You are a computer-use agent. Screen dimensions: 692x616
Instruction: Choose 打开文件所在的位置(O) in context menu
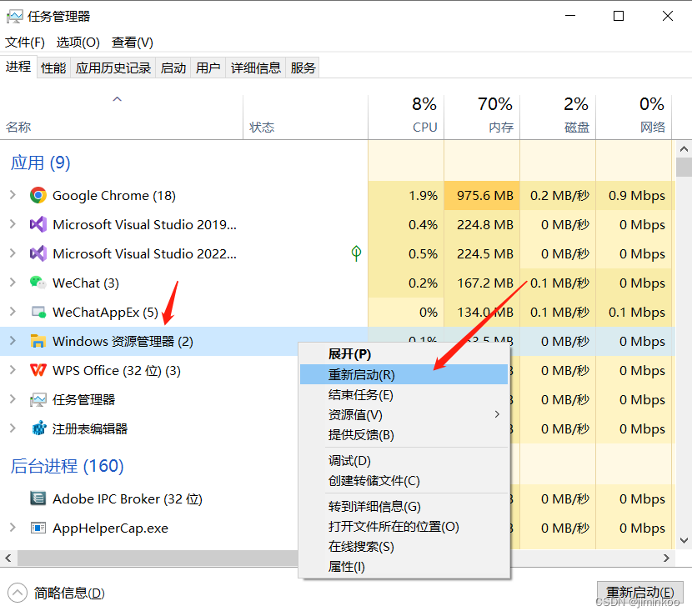point(404,527)
